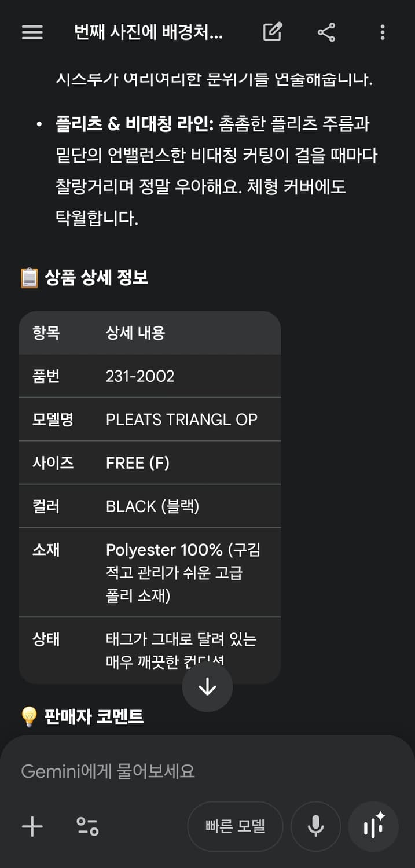Tap the plus icon to add attachment

pos(32,826)
